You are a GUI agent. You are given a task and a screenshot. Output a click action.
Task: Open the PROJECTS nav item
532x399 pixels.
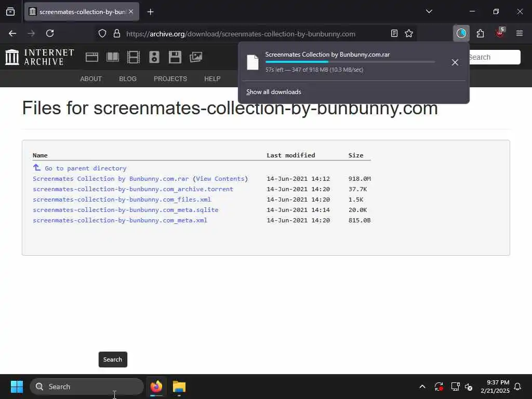click(170, 79)
